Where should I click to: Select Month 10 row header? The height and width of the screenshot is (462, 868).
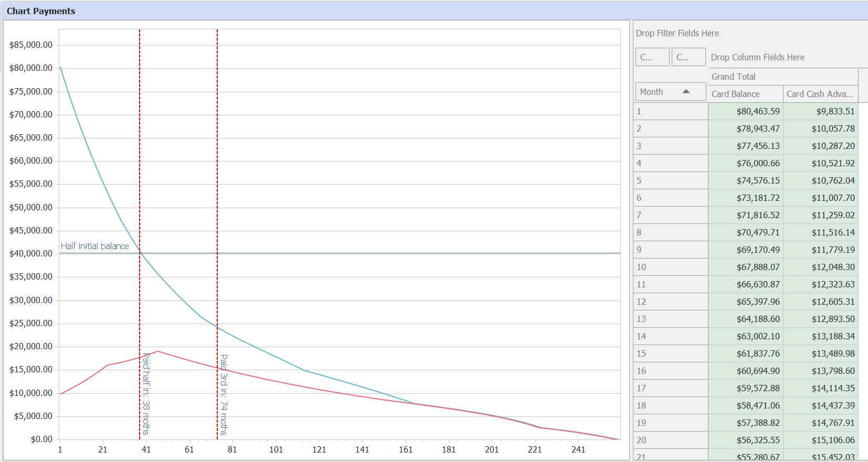coord(670,267)
